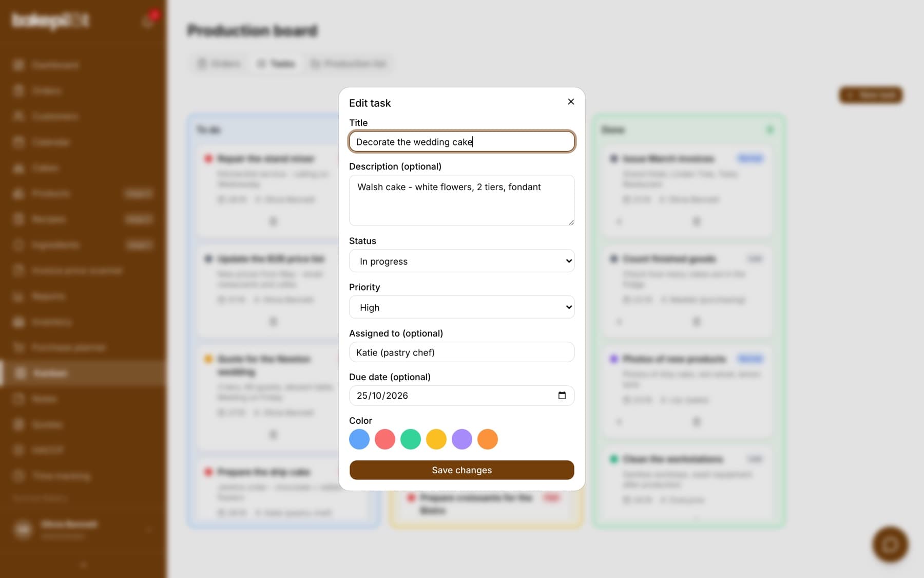Click the due date field showing 25/10/2026
The width and height of the screenshot is (924, 578).
(462, 396)
